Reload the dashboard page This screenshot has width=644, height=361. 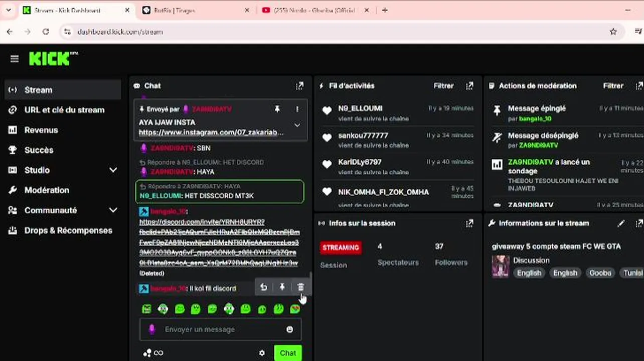[x=46, y=32]
